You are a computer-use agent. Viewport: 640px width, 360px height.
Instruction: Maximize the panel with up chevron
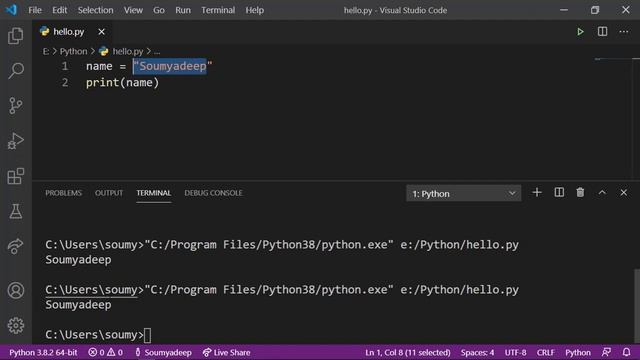[602, 193]
